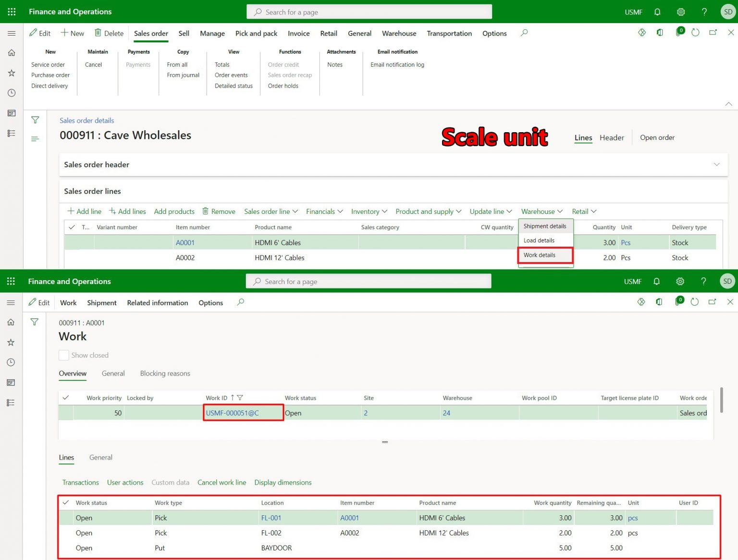
Task: Open notifications bell in bottom header
Action: pos(656,281)
